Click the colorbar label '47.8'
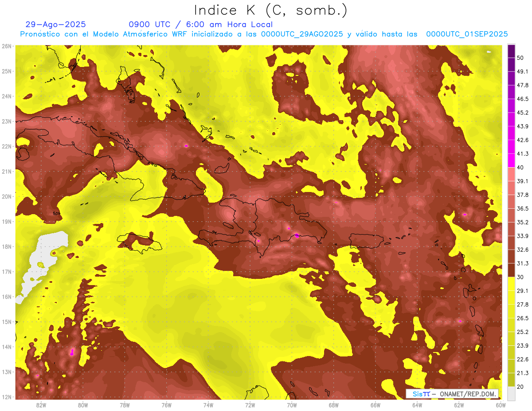Screen dimensions: 532x411 (x=522, y=85)
